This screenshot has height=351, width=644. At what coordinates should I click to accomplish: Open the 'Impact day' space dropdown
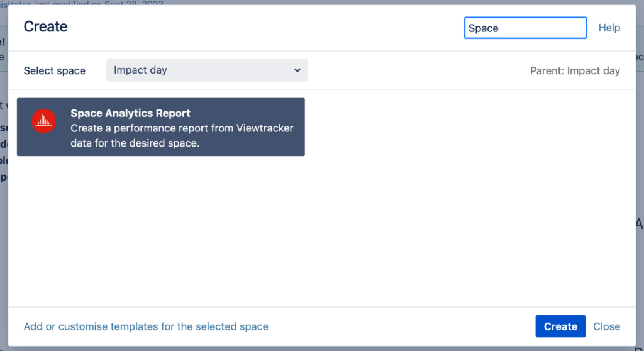(x=206, y=70)
